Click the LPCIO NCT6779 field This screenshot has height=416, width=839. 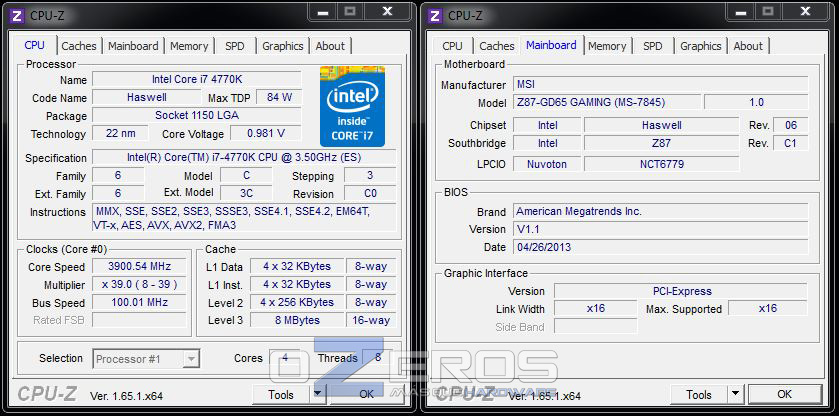[x=661, y=164]
